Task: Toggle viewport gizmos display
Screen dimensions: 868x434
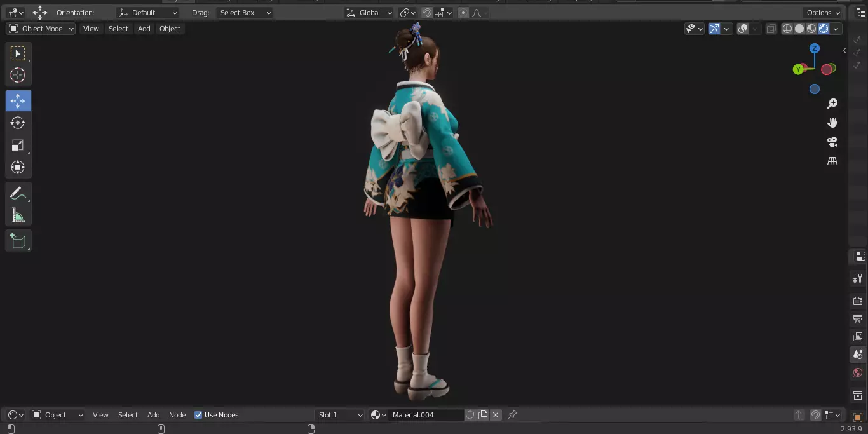Action: 714,29
